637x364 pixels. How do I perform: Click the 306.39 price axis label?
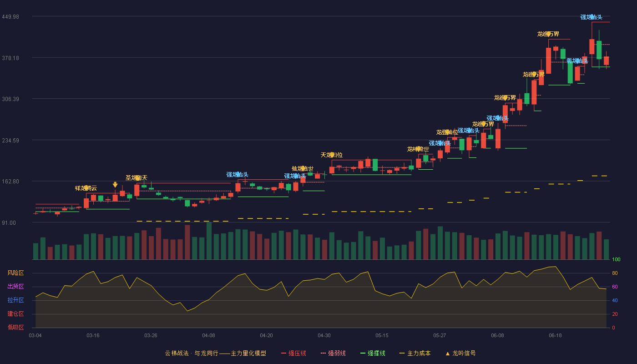[10, 99]
